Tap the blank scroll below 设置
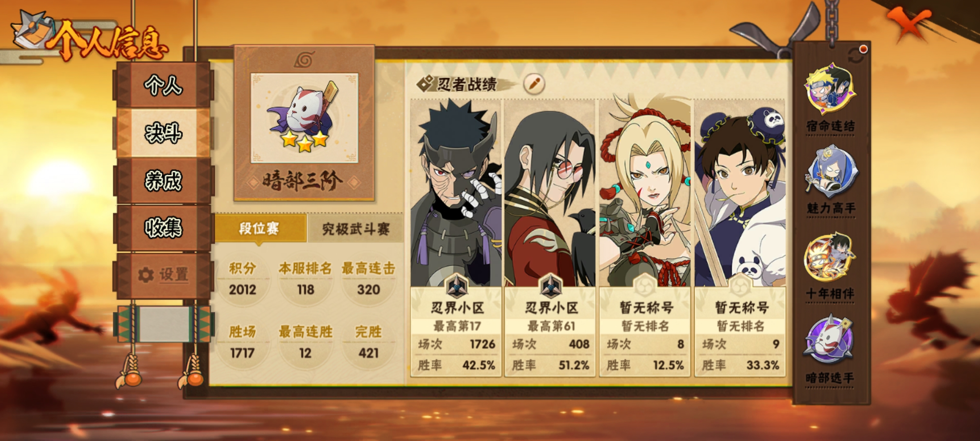This screenshot has width=980, height=441. [x=164, y=324]
